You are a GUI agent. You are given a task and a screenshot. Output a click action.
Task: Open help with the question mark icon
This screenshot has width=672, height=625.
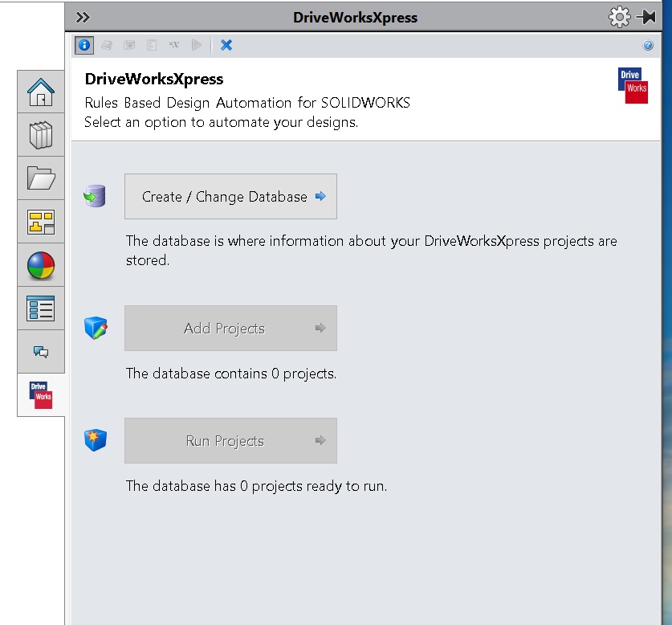tap(648, 46)
